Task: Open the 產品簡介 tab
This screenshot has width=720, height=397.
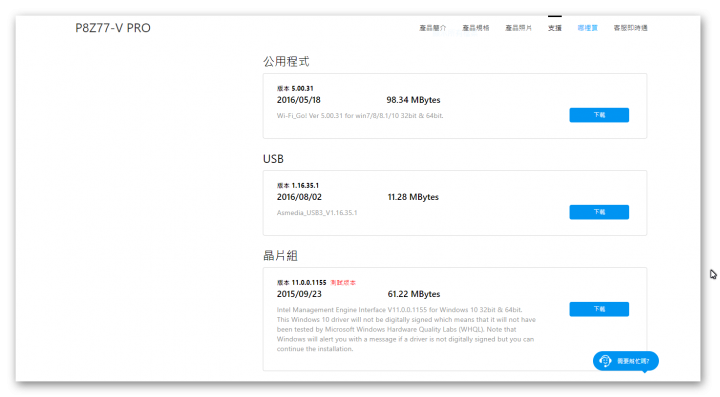Action: pyautogui.click(x=433, y=28)
